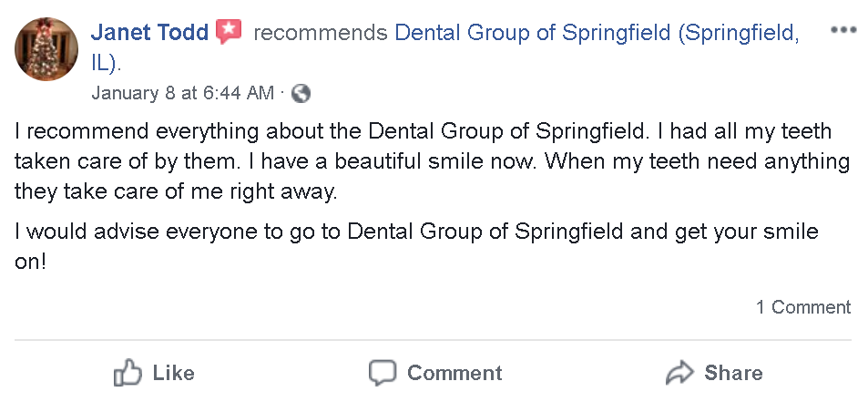Image resolution: width=868 pixels, height=402 pixels.
Task: Click the thumbs-up Like icon
Action: (127, 373)
